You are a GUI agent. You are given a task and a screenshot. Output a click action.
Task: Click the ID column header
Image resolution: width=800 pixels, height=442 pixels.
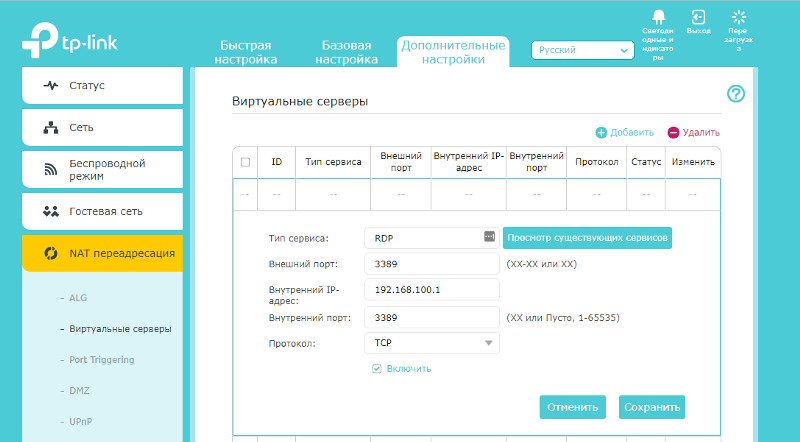point(277,162)
